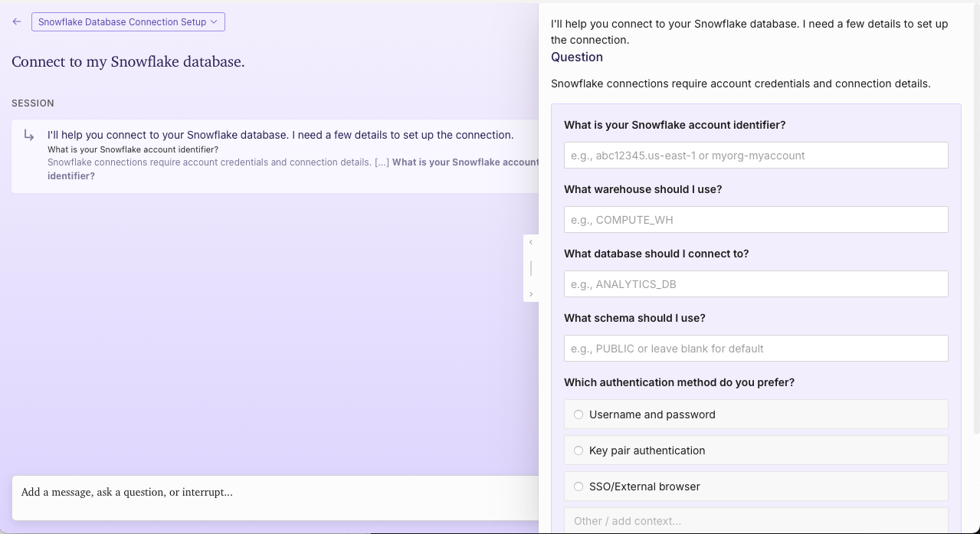Click the message input box at the bottom
This screenshot has height=534, width=980.
tap(276, 498)
